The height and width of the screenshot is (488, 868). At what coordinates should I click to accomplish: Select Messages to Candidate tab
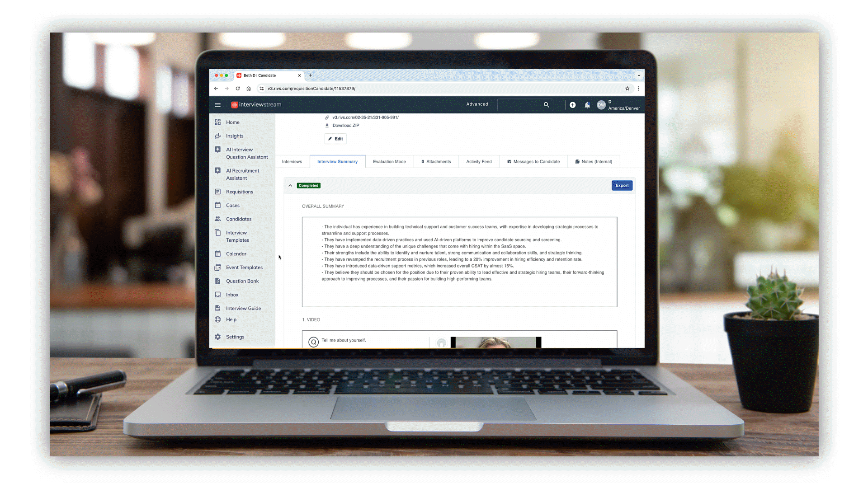[533, 161]
